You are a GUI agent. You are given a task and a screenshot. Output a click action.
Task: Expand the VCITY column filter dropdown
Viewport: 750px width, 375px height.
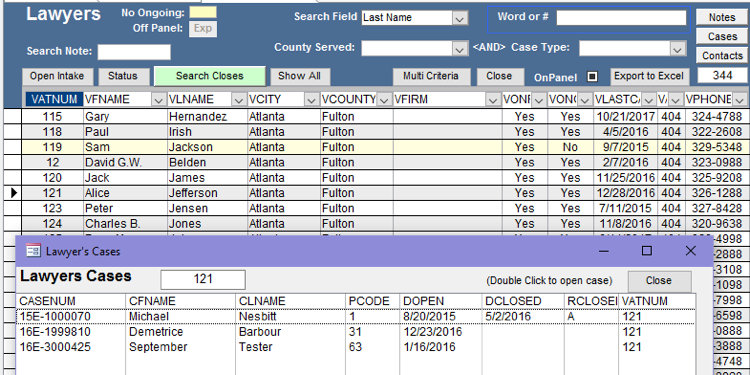311,99
